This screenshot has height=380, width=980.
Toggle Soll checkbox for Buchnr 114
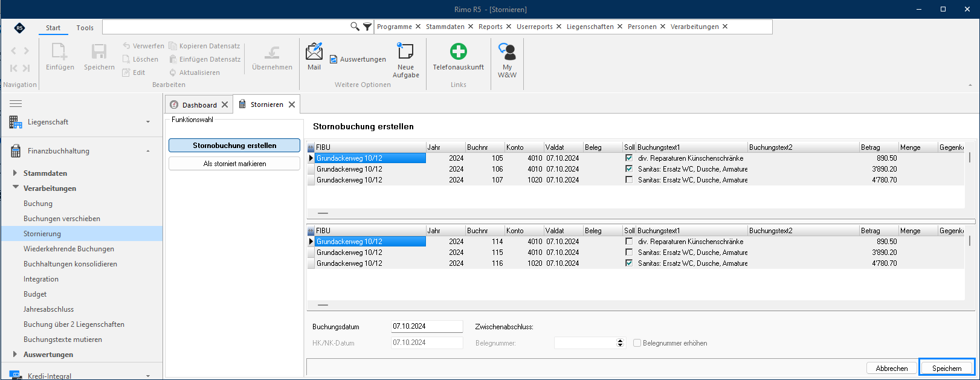point(629,242)
